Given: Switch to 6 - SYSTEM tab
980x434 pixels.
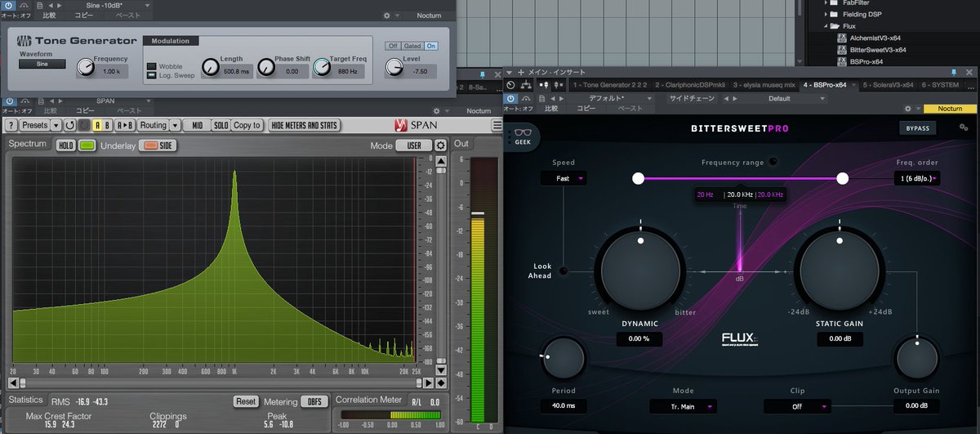Looking at the screenshot, I should pos(939,84).
